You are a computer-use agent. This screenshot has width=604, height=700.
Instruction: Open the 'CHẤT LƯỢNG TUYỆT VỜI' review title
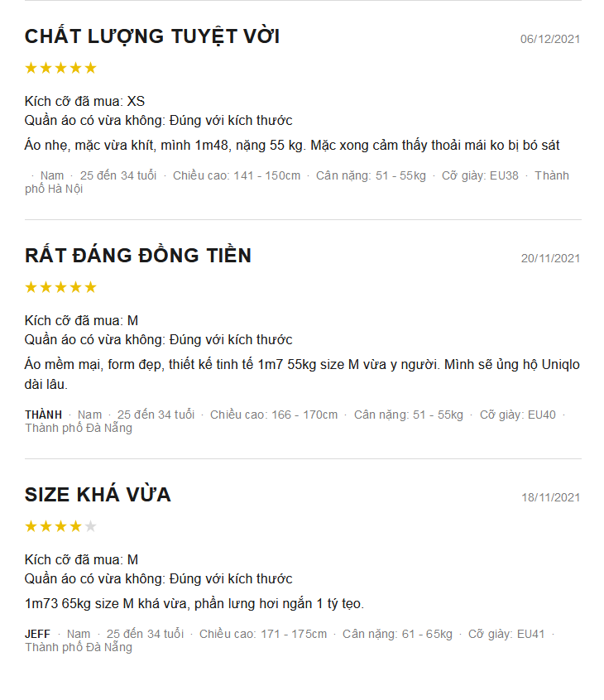click(x=152, y=36)
